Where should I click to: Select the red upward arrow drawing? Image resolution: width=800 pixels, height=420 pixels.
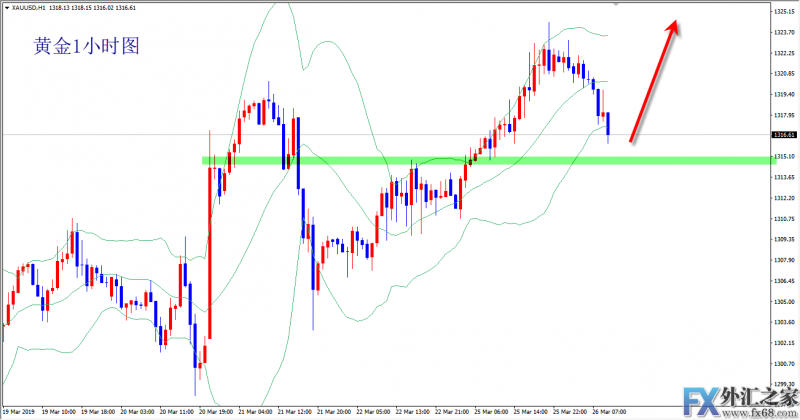click(657, 78)
